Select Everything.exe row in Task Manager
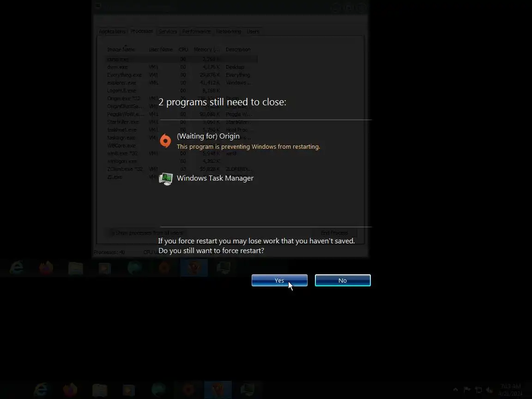This screenshot has width=532, height=399. (182, 75)
